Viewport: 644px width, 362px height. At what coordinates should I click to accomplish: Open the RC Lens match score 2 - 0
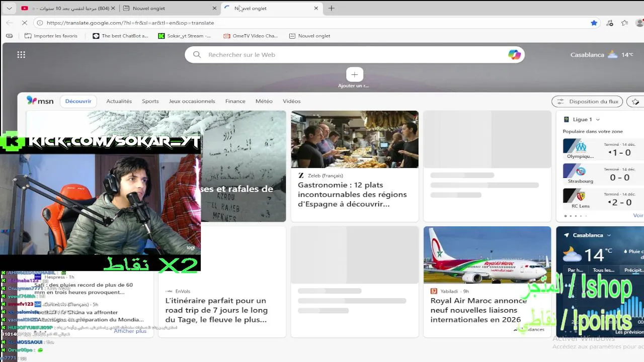pos(619,203)
